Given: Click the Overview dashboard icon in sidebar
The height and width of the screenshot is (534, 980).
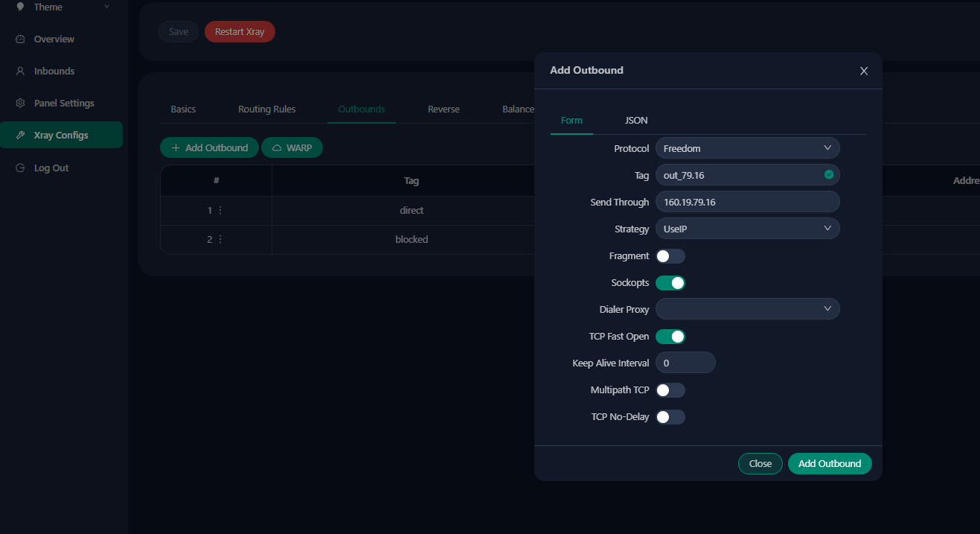Looking at the screenshot, I should [20, 39].
